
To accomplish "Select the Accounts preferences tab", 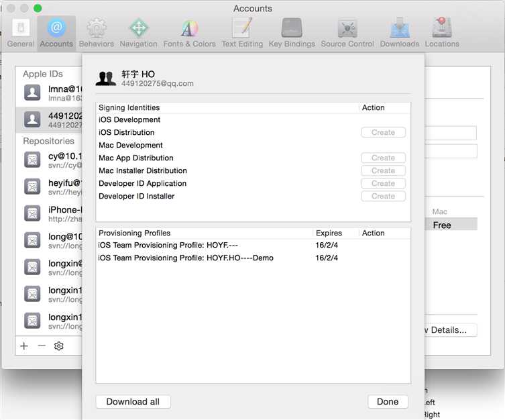I will click(x=56, y=33).
